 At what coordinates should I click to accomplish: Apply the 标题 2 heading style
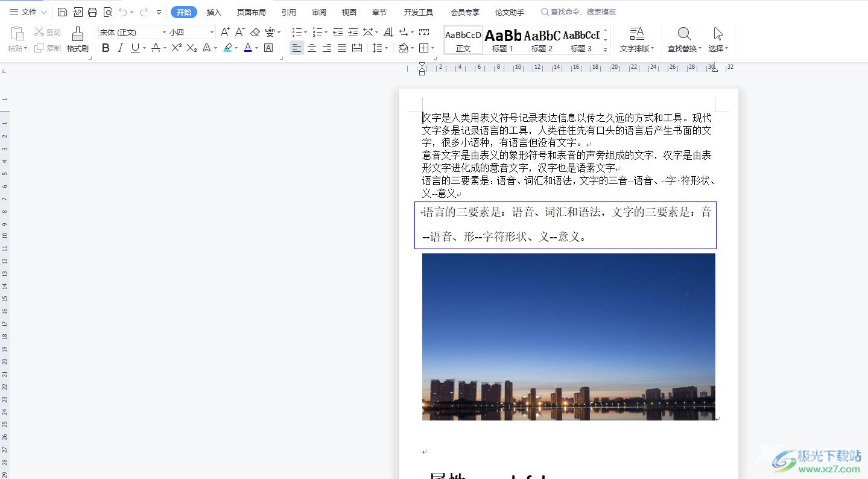[x=542, y=40]
